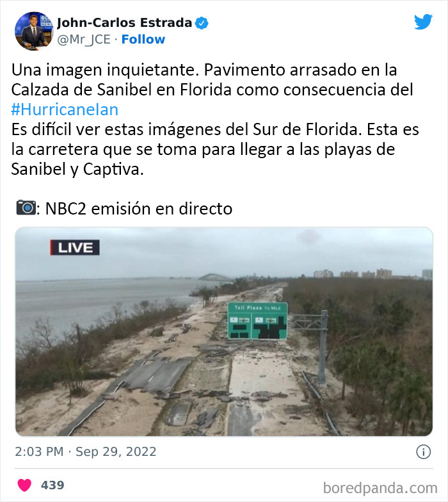
Task: Click the tweet text about Calzada de Sanibel
Action: [x=212, y=79]
